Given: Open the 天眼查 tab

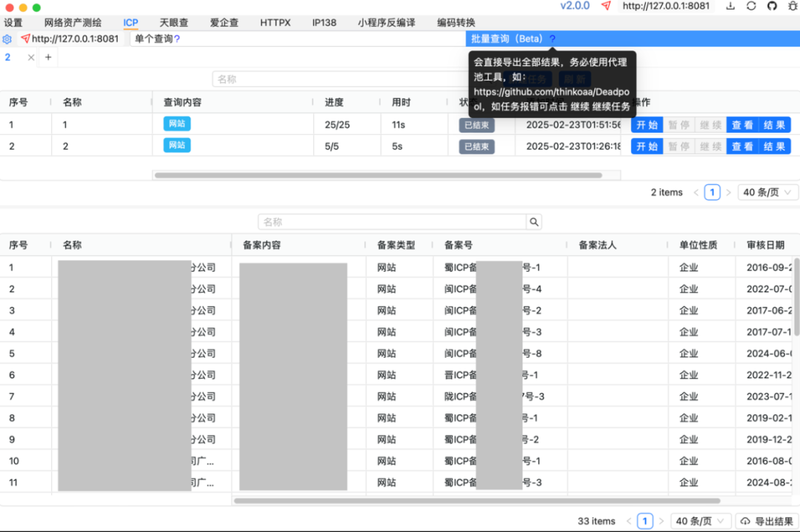Looking at the screenshot, I should click(176, 22).
